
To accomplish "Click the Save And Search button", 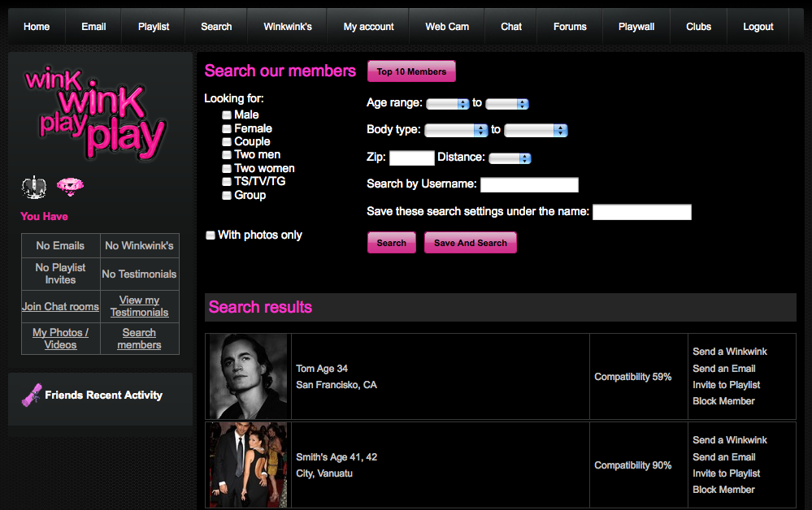I will [470, 243].
